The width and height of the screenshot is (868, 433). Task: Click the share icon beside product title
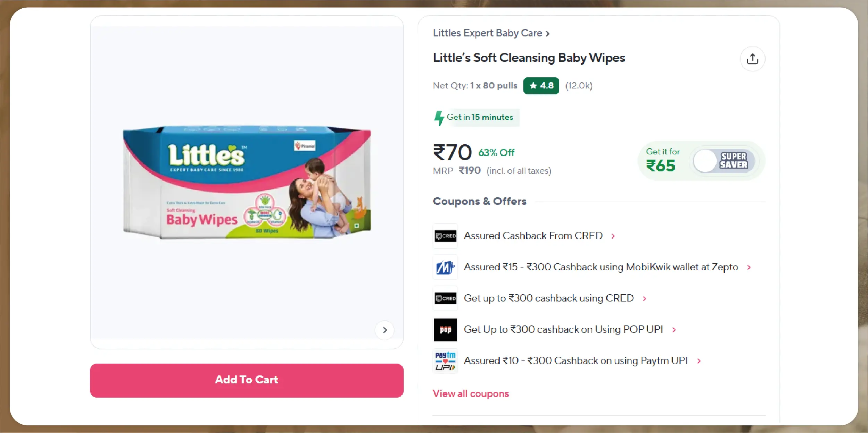coord(752,59)
